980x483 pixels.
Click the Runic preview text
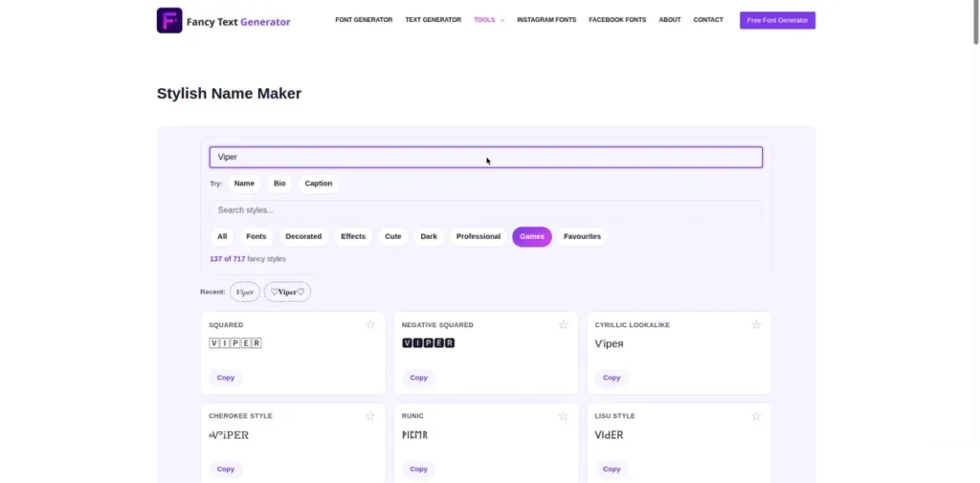point(415,435)
